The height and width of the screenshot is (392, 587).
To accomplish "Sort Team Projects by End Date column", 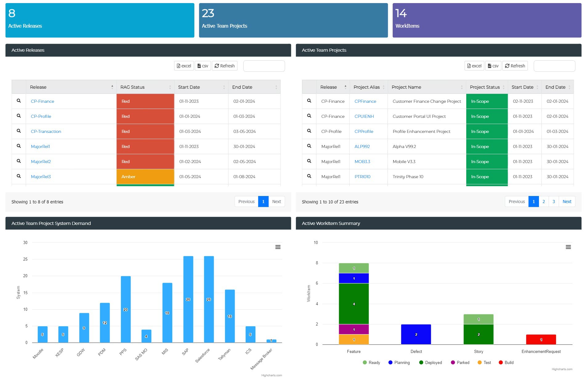I will [x=558, y=87].
